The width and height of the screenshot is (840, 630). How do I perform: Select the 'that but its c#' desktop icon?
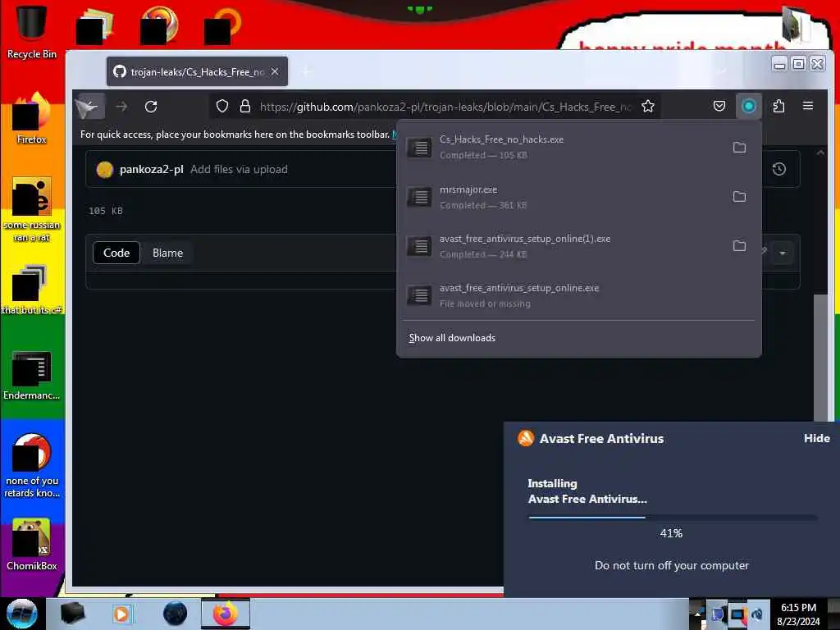[32, 290]
